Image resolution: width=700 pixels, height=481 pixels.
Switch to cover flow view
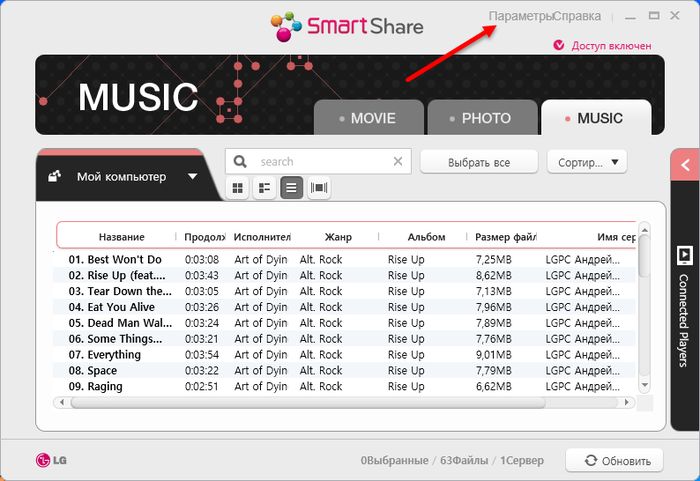click(319, 187)
